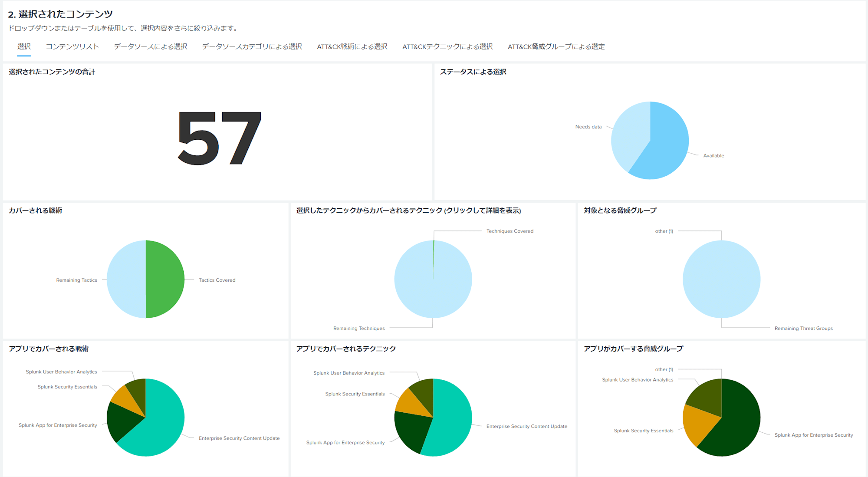Click Splunk Security Essentials label in アプリでカバーされる戦術
The height and width of the screenshot is (477, 868).
67,387
